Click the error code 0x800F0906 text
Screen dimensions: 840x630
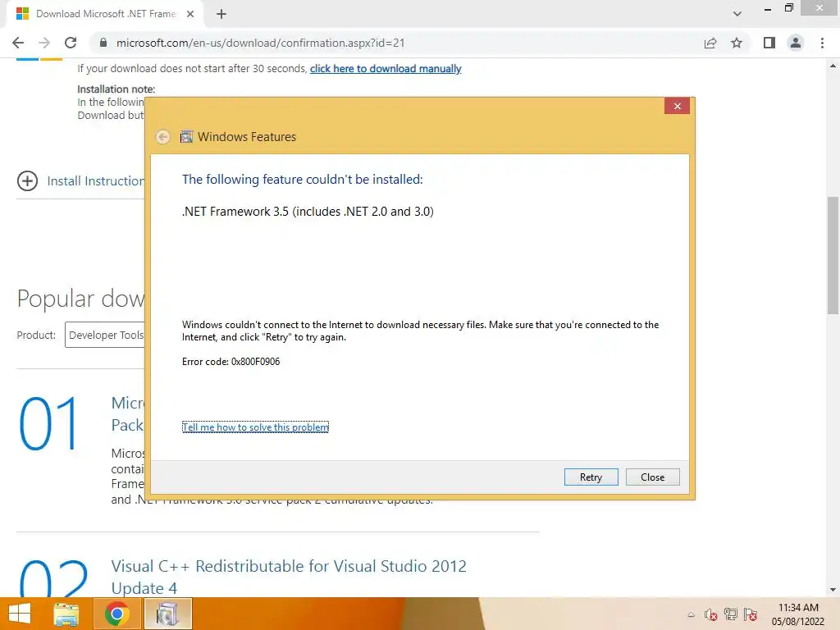coord(231,362)
